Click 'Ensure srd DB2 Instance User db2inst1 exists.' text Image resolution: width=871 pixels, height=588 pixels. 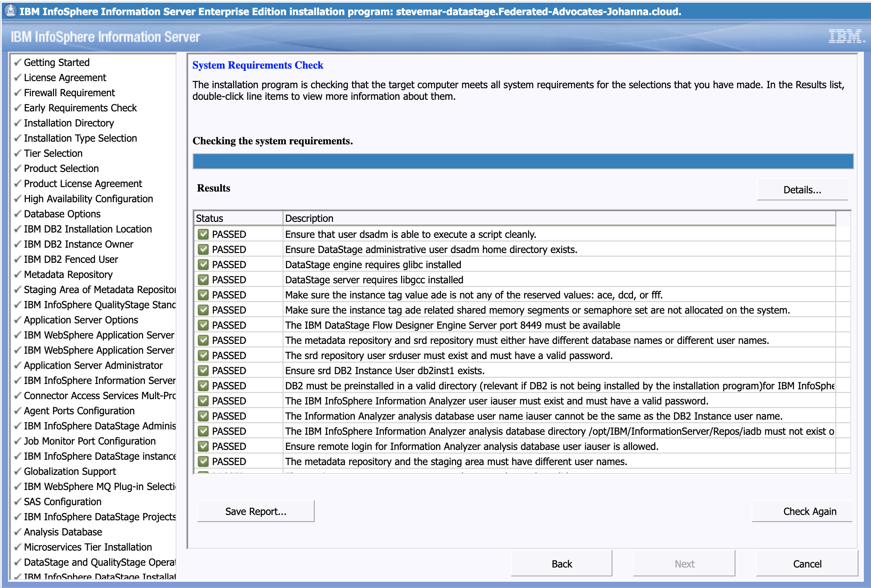click(385, 371)
